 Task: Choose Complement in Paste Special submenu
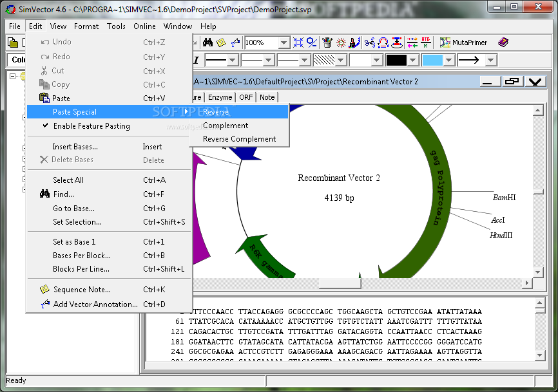240,126
